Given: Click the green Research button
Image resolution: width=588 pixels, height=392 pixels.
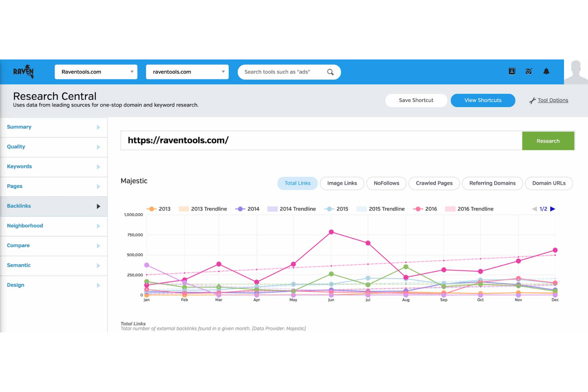Looking at the screenshot, I should [x=548, y=141].
